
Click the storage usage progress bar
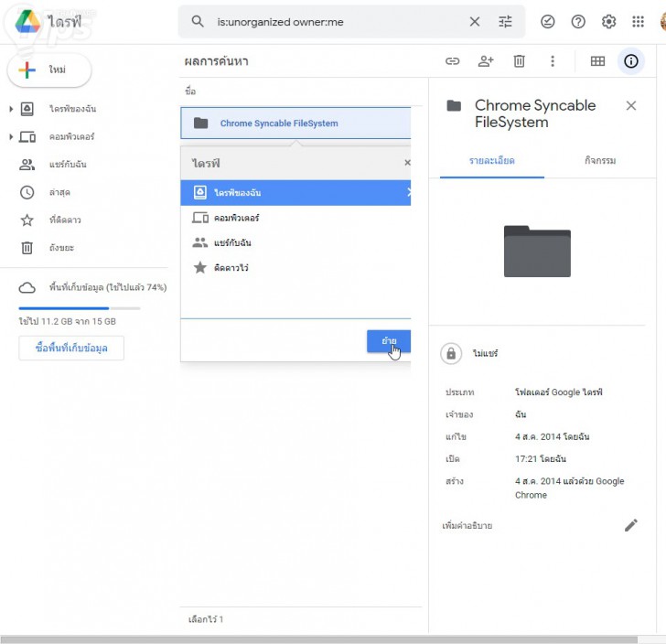pyautogui.click(x=80, y=308)
